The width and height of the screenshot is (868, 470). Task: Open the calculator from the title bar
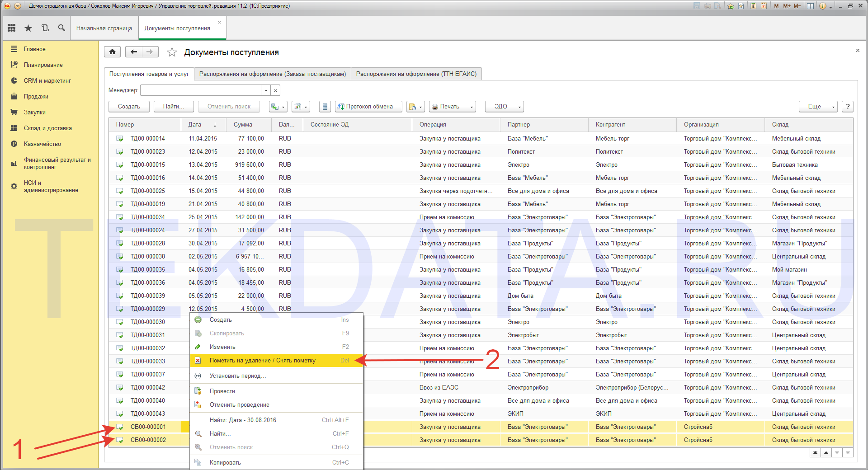coord(753,6)
